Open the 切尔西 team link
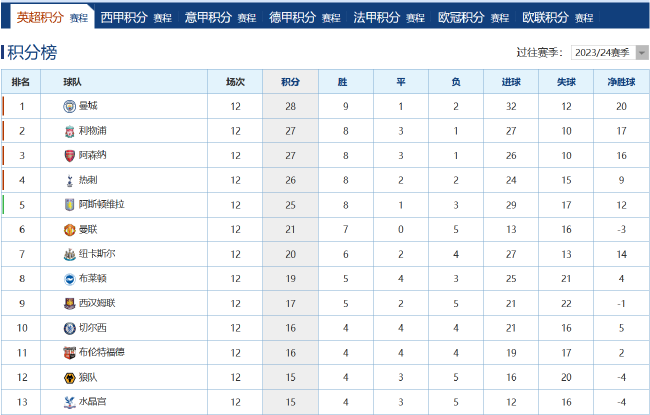The height and width of the screenshot is (415, 650). coord(92,328)
